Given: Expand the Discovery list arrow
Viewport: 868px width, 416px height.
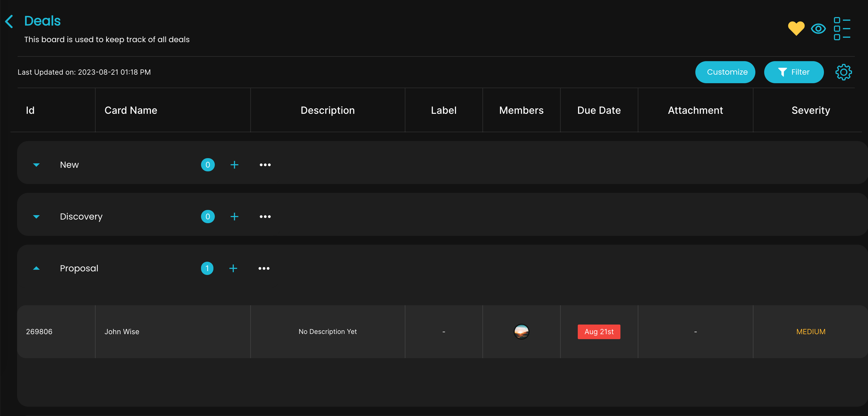Looking at the screenshot, I should click(x=36, y=217).
